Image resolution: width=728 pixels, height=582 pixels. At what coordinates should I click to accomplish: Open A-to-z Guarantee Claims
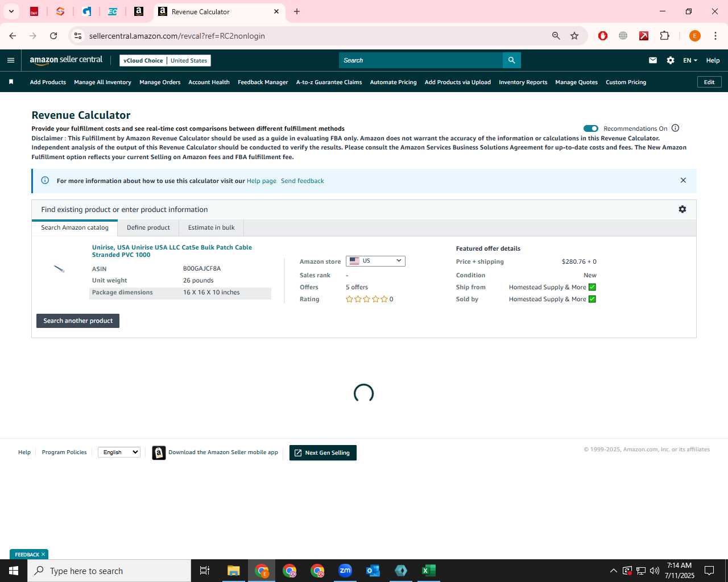(329, 82)
